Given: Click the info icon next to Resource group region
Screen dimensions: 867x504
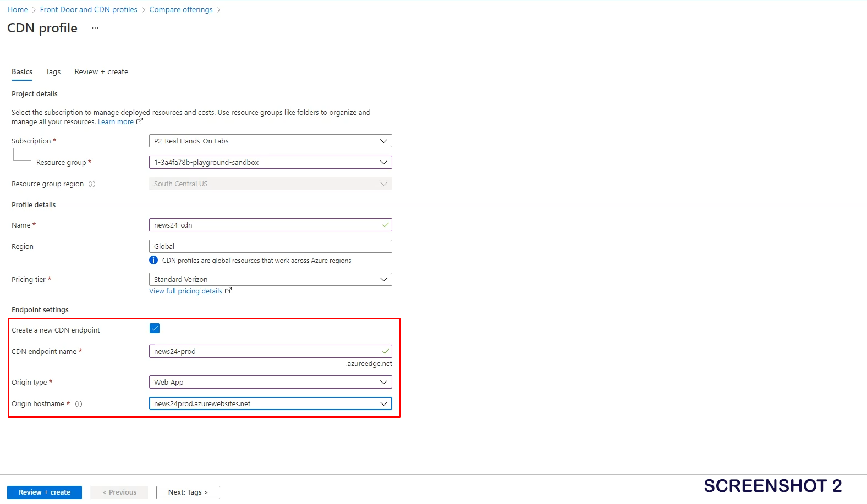Looking at the screenshot, I should [92, 184].
